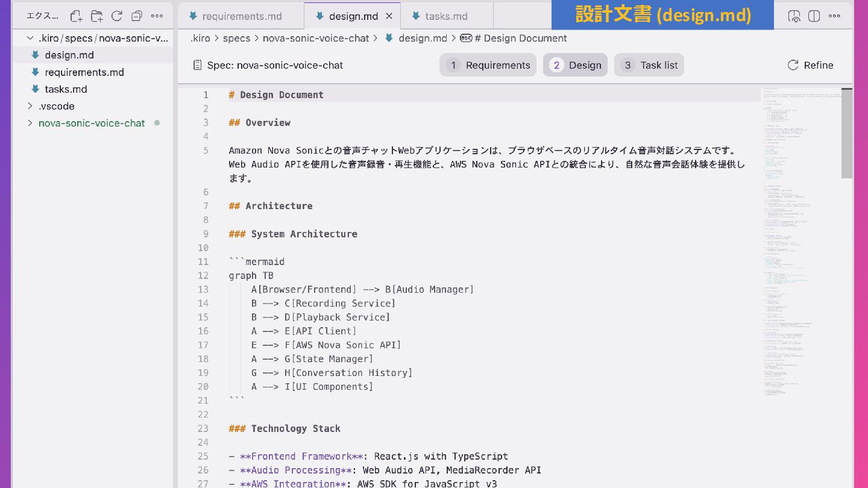Viewport: 868px width, 488px height.
Task: Click the 'Frontend Framework' bullet line
Action: pos(368,456)
